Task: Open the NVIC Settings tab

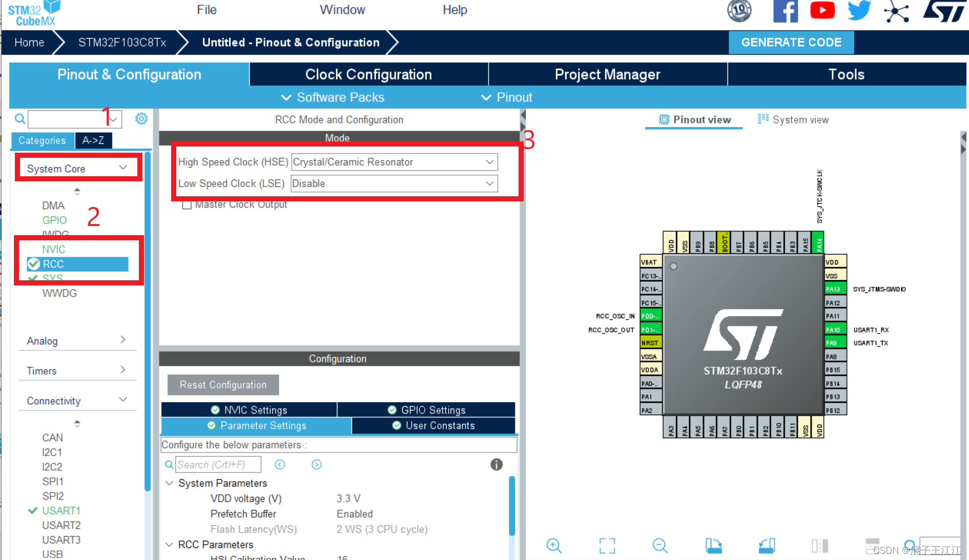Action: (x=249, y=410)
